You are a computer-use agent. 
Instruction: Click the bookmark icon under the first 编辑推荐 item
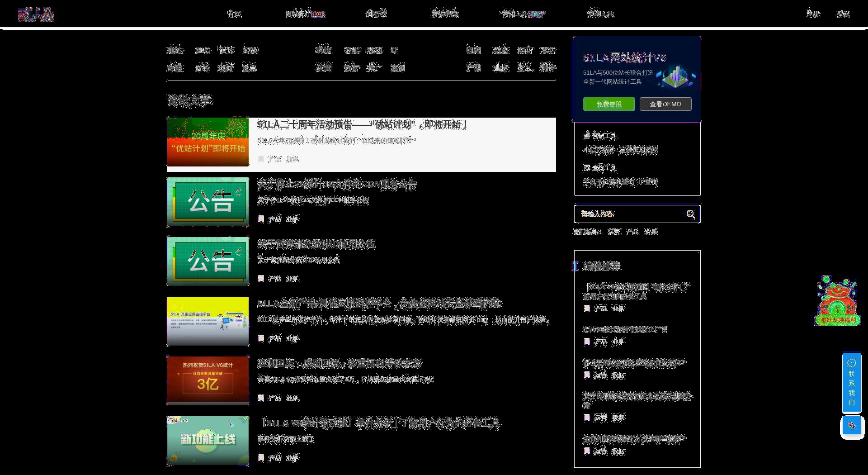point(587,309)
